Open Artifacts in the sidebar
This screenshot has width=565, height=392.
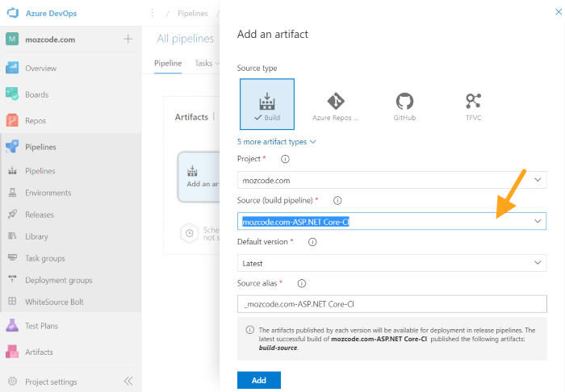pyautogui.click(x=39, y=352)
